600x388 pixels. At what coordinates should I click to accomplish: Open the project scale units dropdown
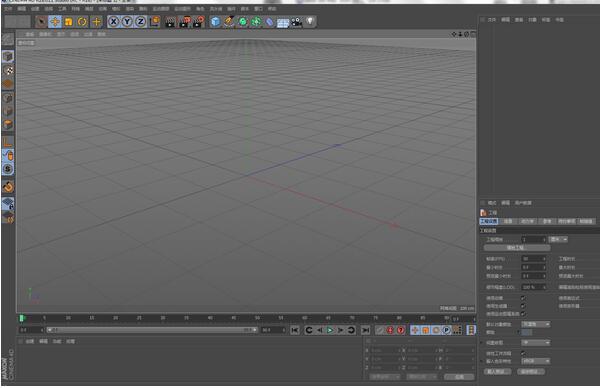tap(558, 239)
